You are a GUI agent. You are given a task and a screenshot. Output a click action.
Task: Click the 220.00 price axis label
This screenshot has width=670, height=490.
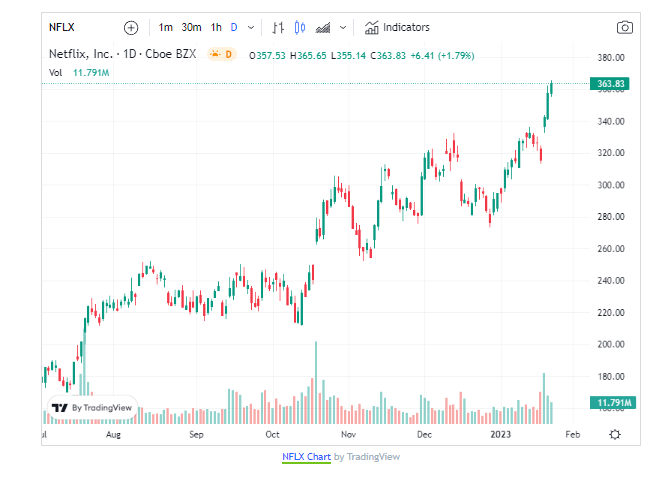[611, 313]
